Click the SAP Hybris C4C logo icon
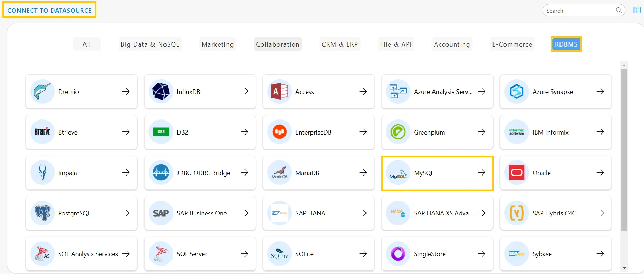Screen dimensions: 644x274 (517, 213)
